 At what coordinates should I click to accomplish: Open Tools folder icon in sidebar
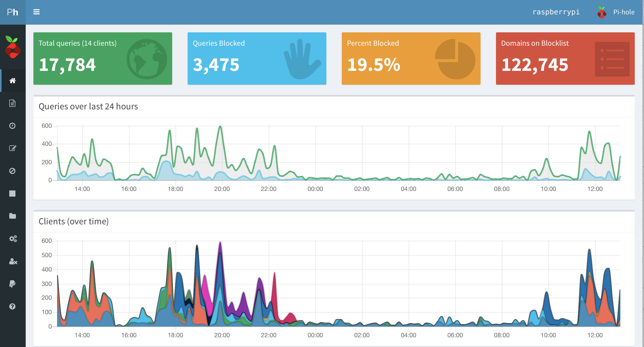point(12,216)
